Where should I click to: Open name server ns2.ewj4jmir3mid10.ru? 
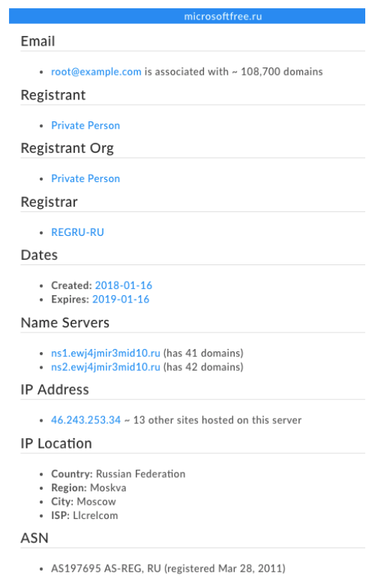coord(106,367)
